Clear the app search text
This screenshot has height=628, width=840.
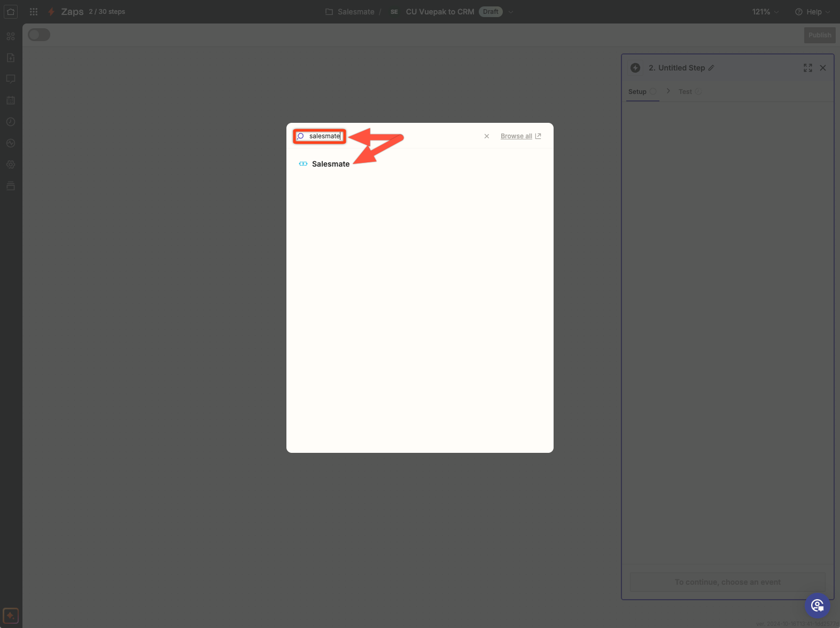point(486,136)
